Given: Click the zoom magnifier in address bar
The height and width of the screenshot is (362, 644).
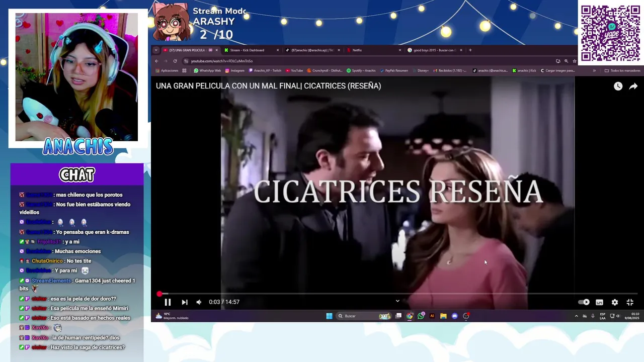Looking at the screenshot, I should tap(566, 61).
